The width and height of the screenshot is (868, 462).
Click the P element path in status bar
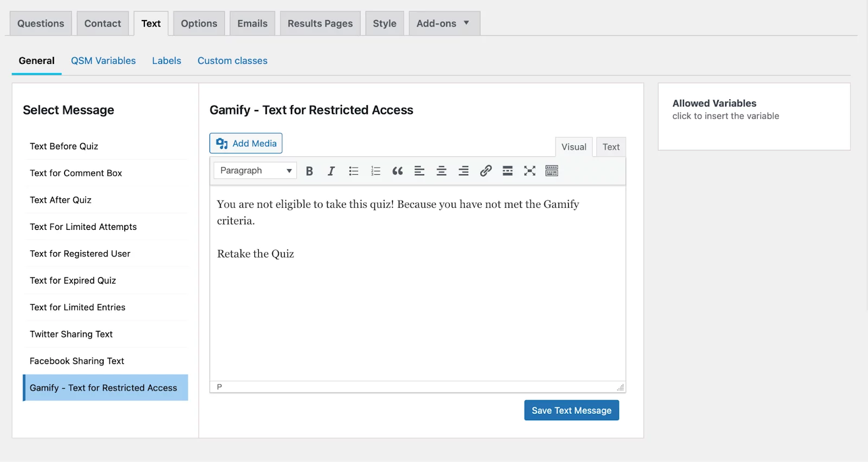point(219,387)
